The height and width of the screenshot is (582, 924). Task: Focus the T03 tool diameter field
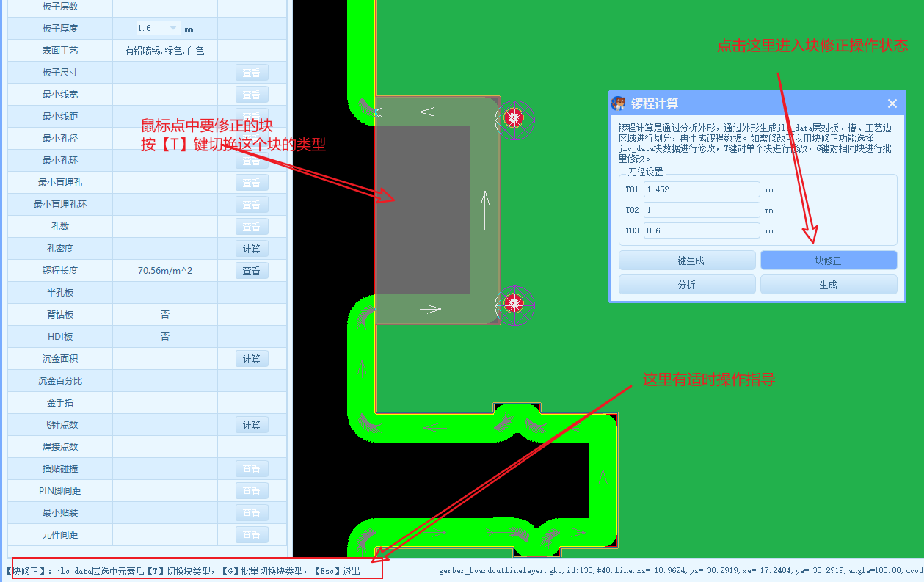tap(701, 230)
